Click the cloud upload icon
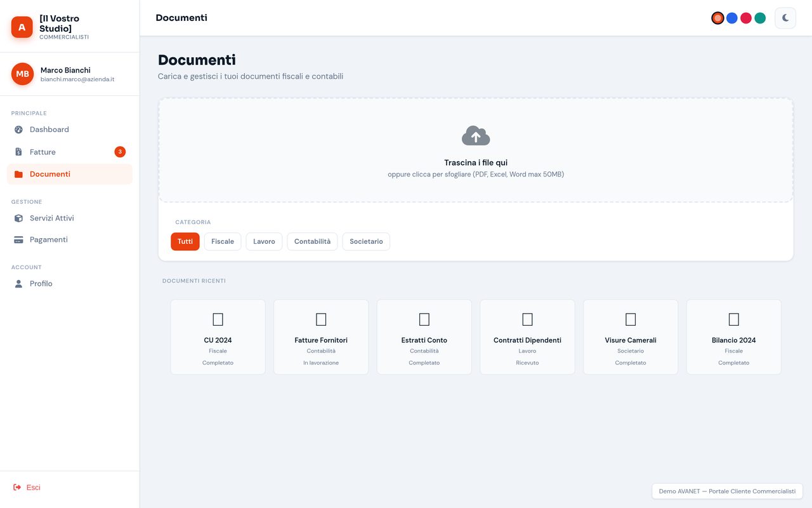 coord(476,136)
